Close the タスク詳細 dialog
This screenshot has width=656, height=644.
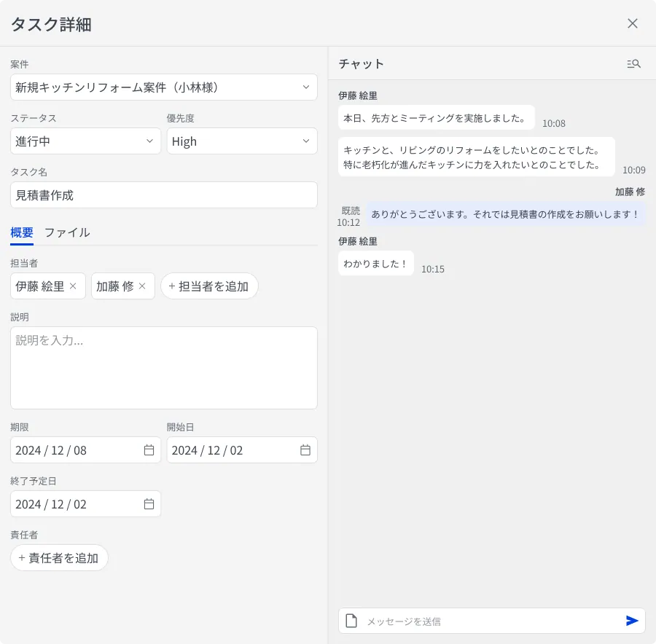tap(632, 23)
